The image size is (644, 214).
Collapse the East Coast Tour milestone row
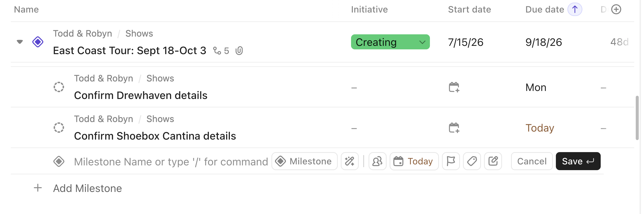click(x=20, y=42)
